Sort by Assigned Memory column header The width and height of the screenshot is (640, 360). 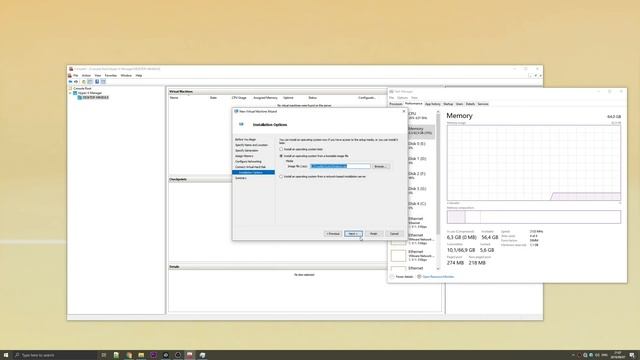tap(265, 98)
